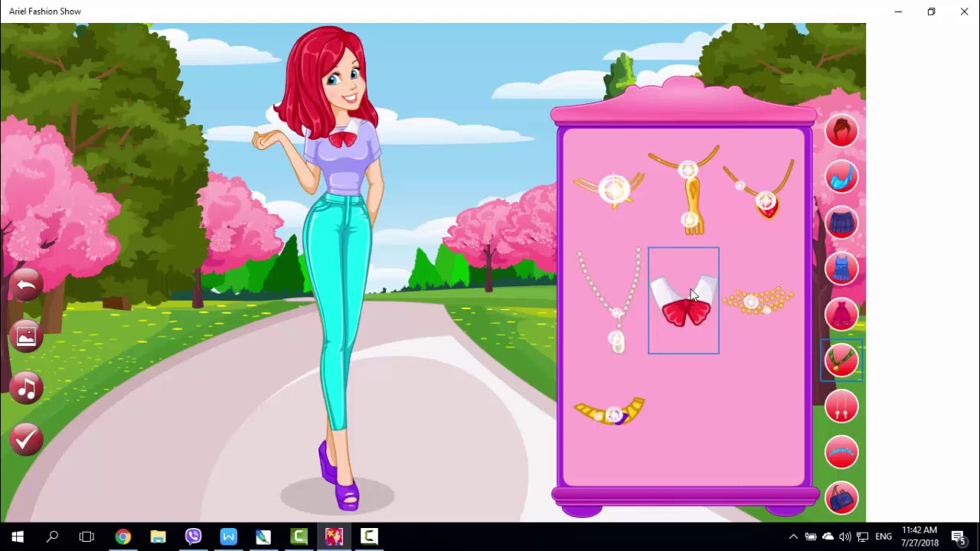Open the network icon in the tray
The width and height of the screenshot is (980, 551).
[862, 536]
